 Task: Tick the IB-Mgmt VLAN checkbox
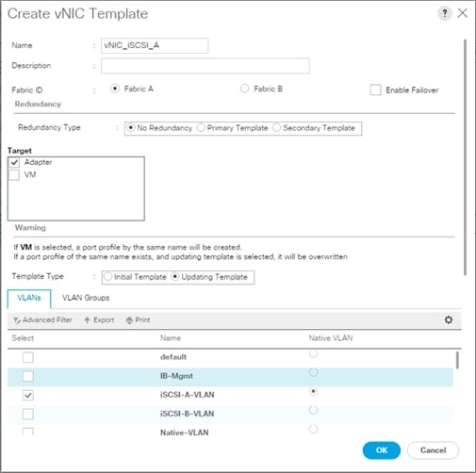coord(28,376)
